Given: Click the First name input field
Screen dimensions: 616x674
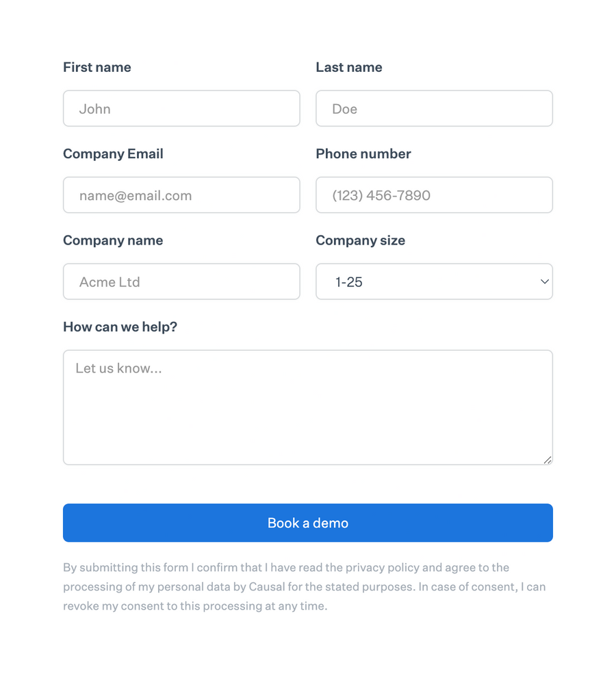Looking at the screenshot, I should click(x=181, y=108).
